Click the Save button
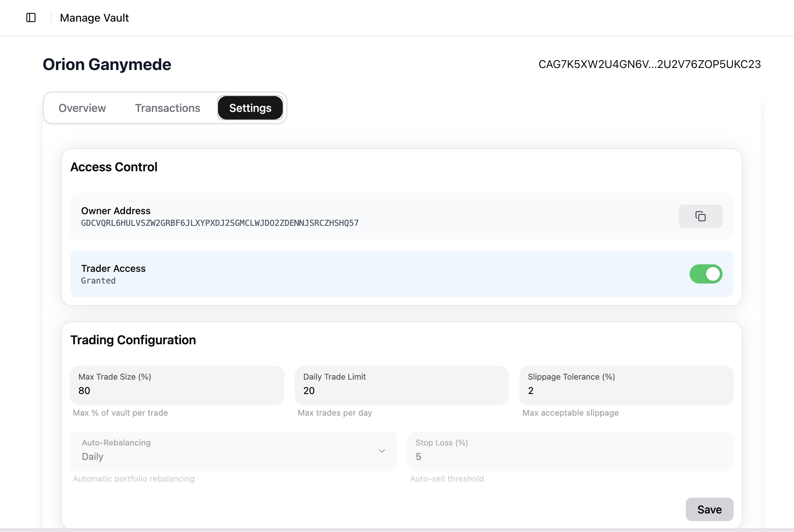 709,509
